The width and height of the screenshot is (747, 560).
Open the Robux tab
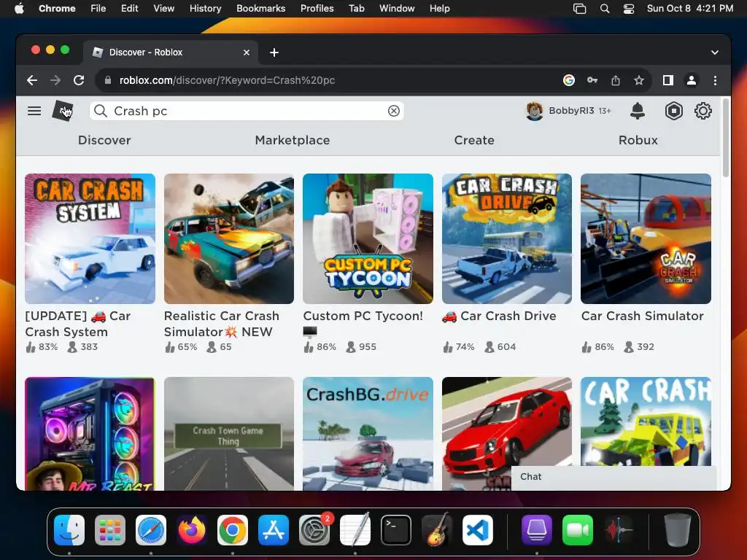[x=638, y=140]
